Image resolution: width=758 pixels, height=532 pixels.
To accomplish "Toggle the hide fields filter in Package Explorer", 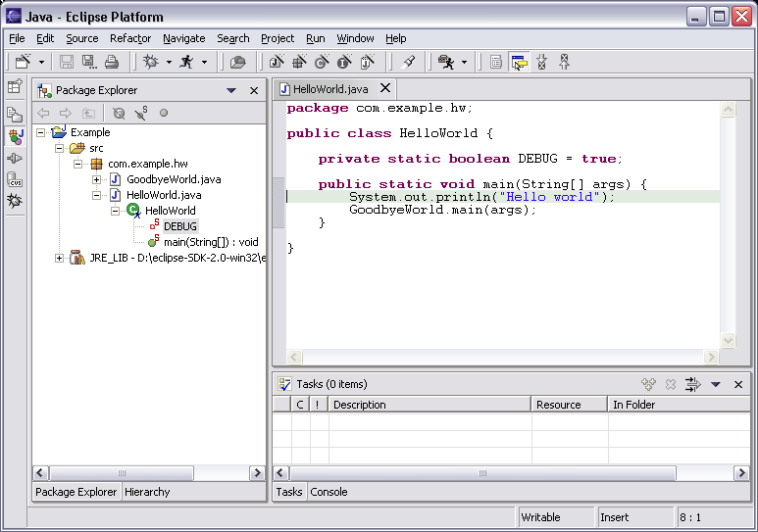I will (x=119, y=113).
